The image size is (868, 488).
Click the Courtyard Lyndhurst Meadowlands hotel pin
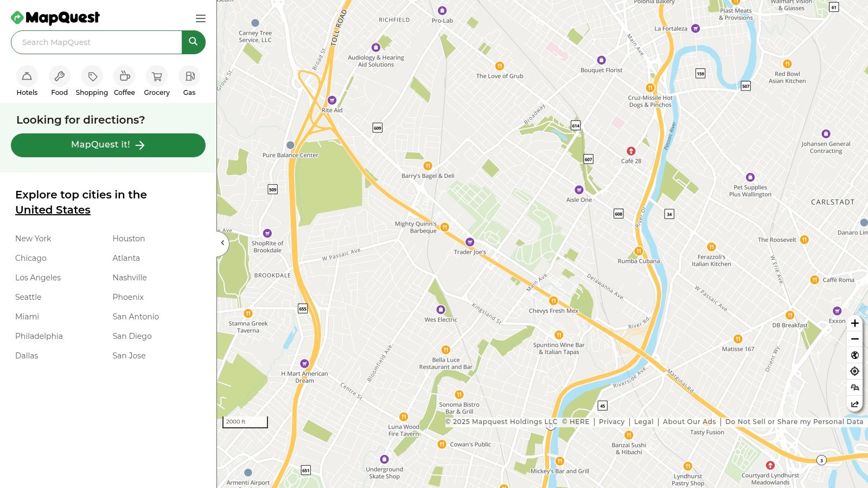tap(770, 466)
